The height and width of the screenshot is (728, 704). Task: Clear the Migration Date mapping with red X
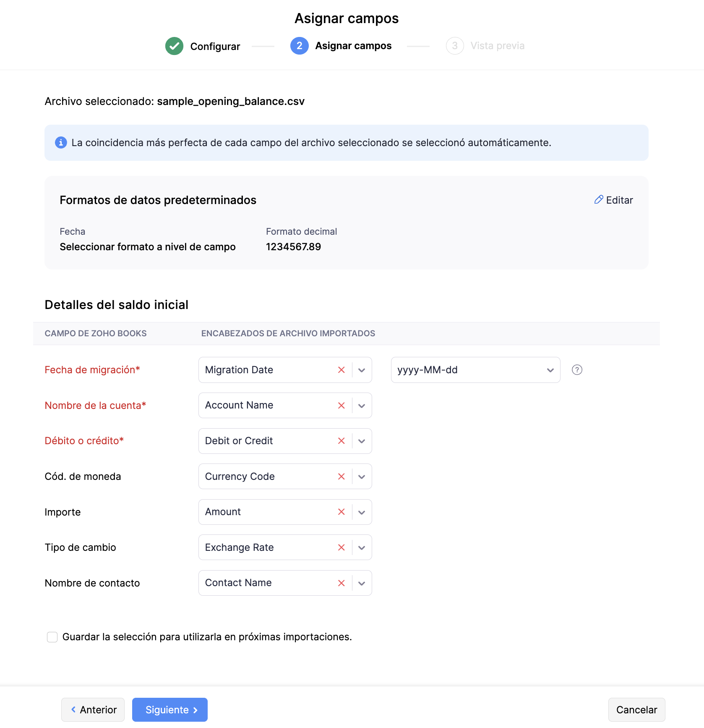[x=341, y=370]
